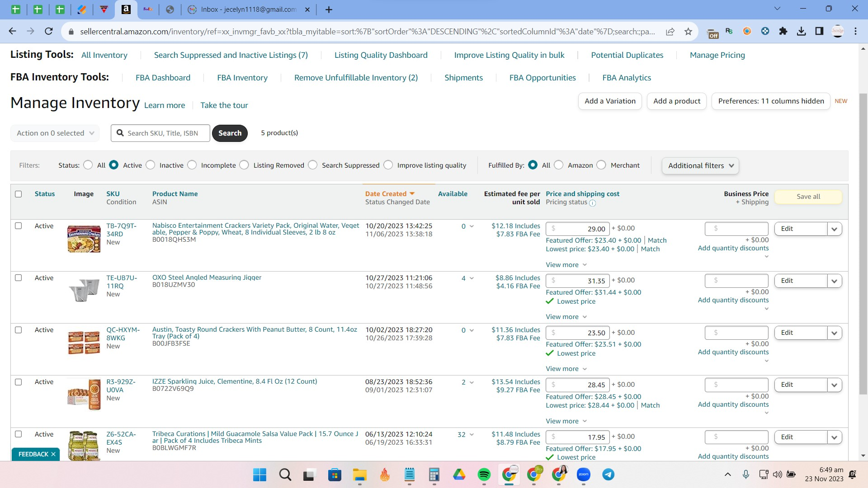The image size is (868, 488).
Task: Click the Add a product button
Action: point(677,101)
